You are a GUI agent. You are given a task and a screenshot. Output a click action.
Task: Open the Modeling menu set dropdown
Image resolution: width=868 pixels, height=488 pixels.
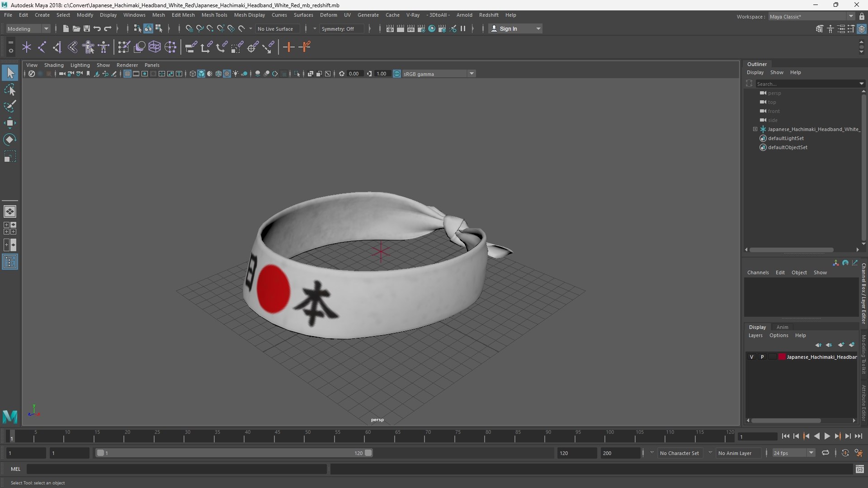(x=28, y=28)
